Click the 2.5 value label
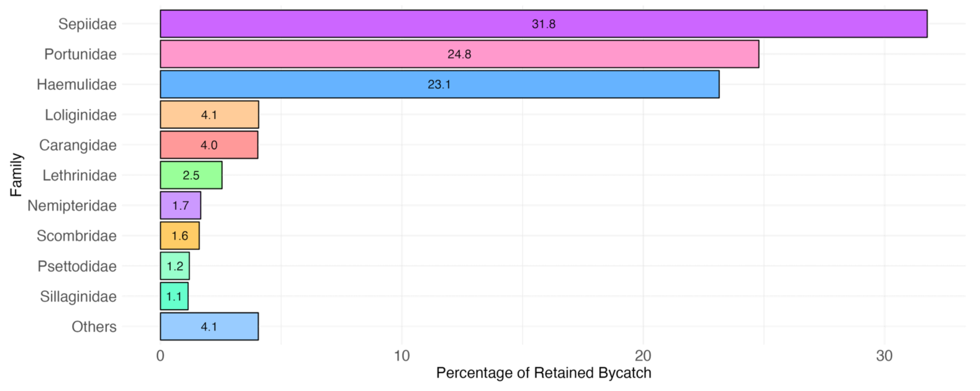Screen dimensions: 980x391 pyautogui.click(x=191, y=175)
